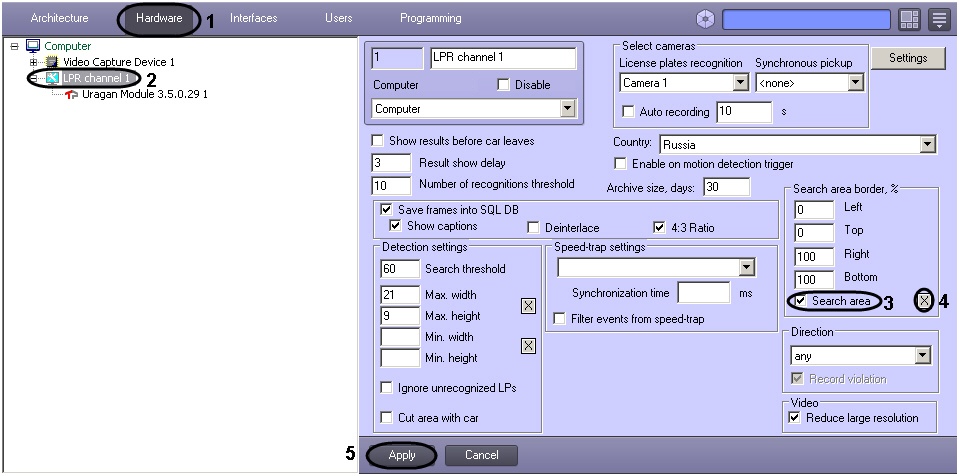
Task: Switch to the Architecture tab
Action: click(x=59, y=18)
